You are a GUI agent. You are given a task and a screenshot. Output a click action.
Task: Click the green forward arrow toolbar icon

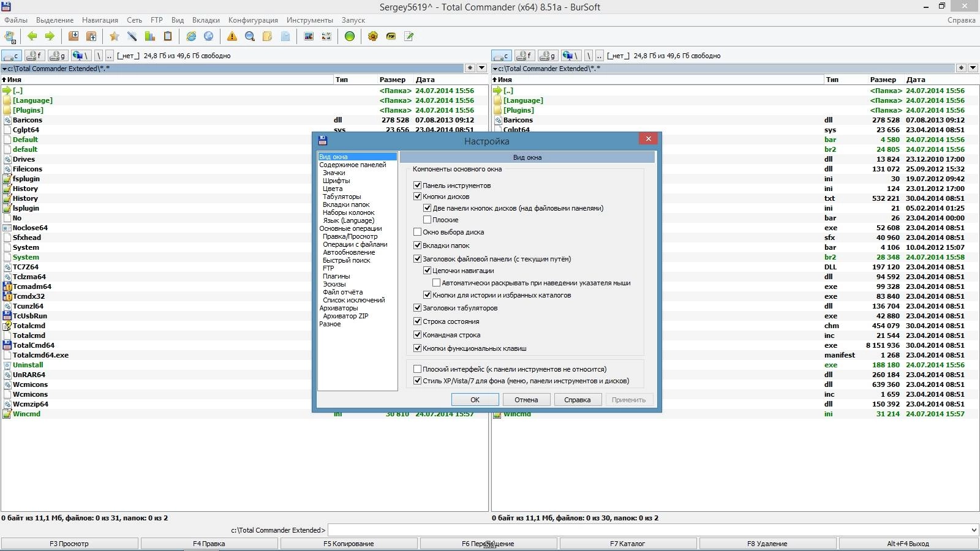(50, 37)
